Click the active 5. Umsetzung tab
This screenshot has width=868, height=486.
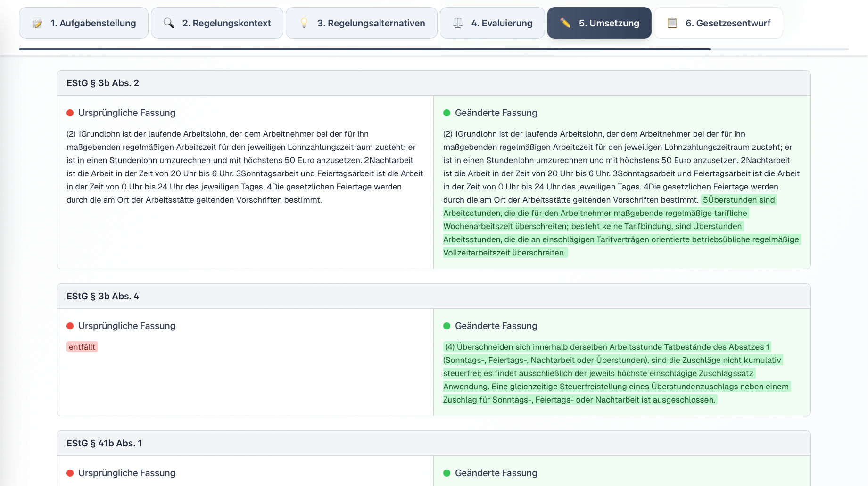pyautogui.click(x=599, y=23)
